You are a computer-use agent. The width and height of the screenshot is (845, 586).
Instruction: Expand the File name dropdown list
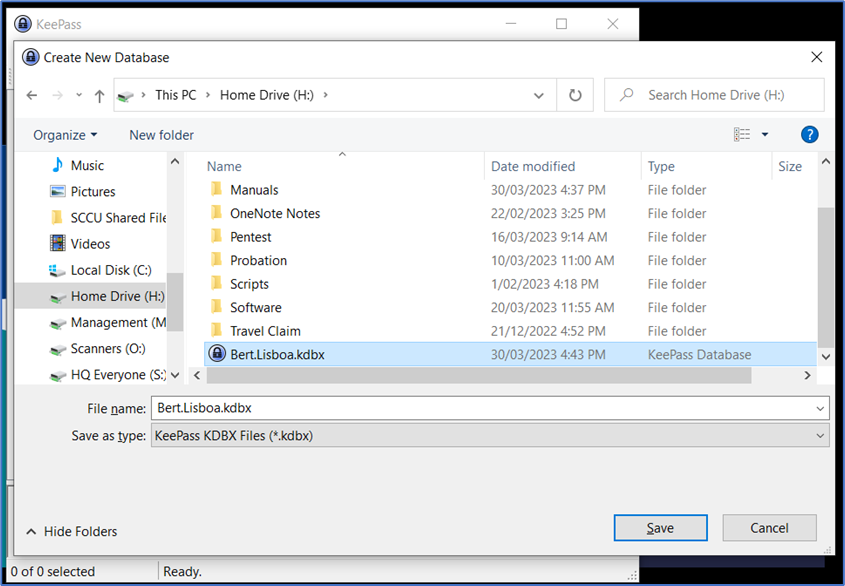coord(820,409)
